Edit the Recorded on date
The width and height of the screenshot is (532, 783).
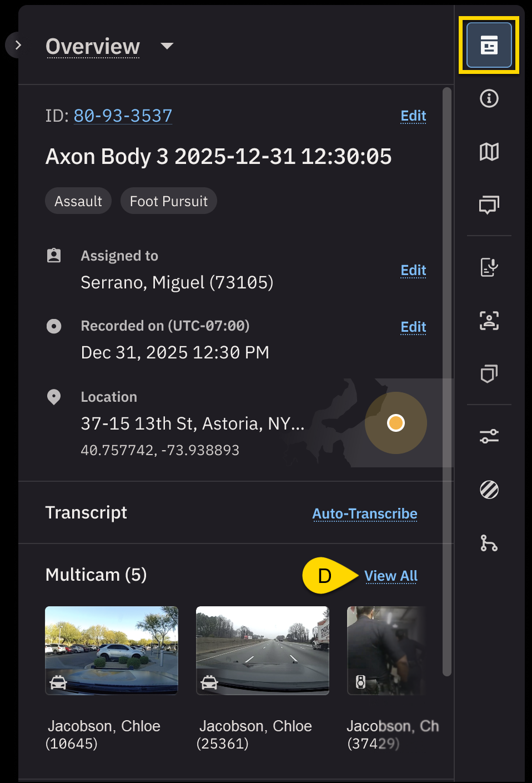pos(413,327)
